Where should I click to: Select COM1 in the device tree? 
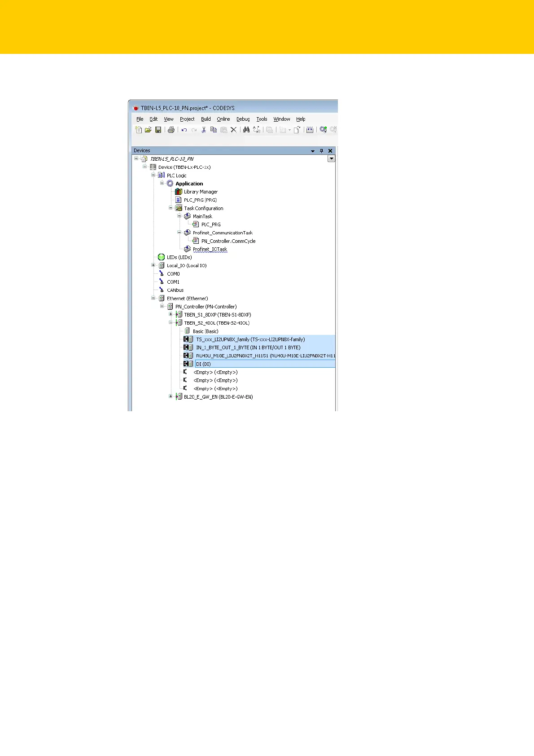point(173,282)
